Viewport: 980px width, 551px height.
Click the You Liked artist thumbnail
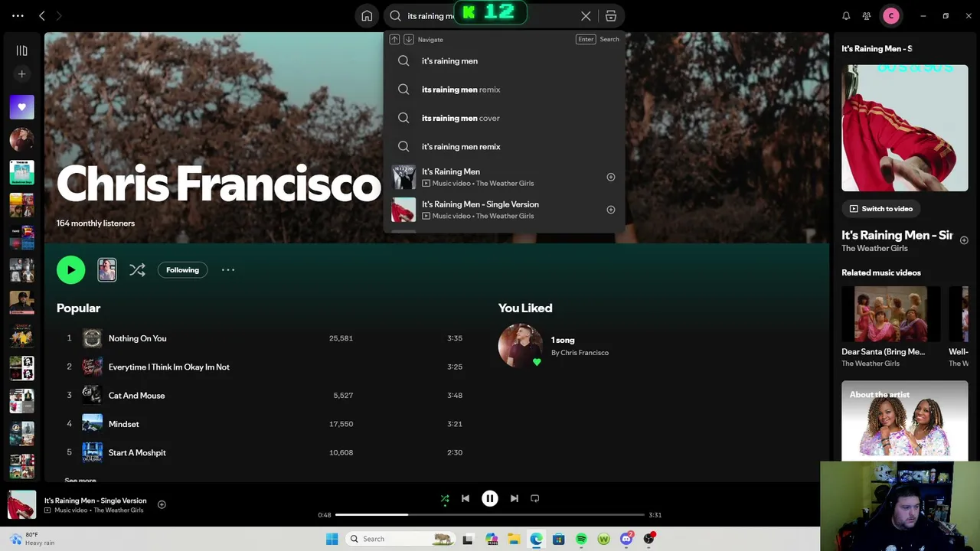tap(521, 346)
